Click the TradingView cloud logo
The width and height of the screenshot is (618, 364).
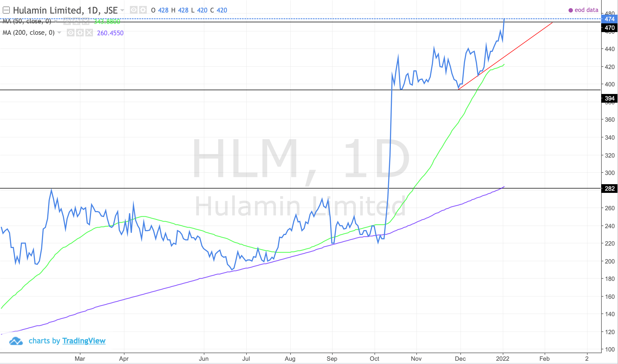16,341
